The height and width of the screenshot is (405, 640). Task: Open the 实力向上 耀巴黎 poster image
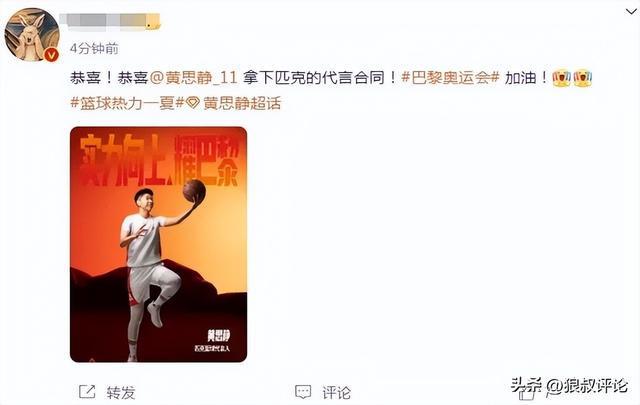(x=158, y=245)
